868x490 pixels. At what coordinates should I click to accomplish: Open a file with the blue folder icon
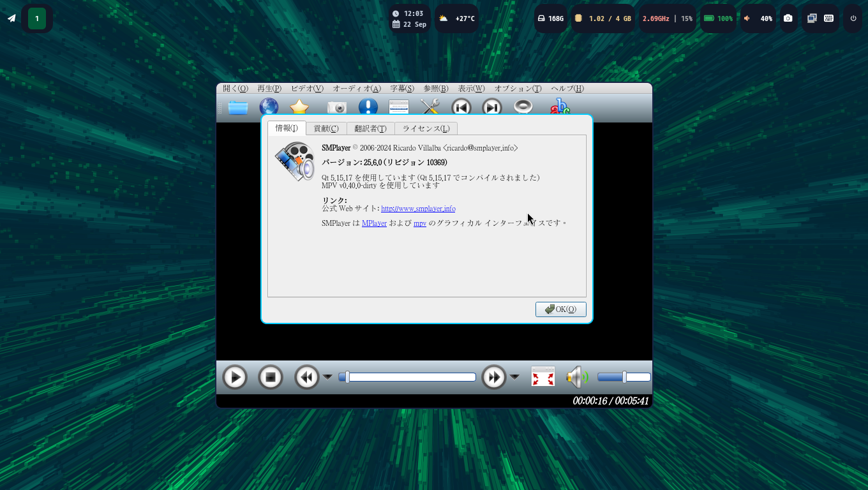pyautogui.click(x=238, y=108)
